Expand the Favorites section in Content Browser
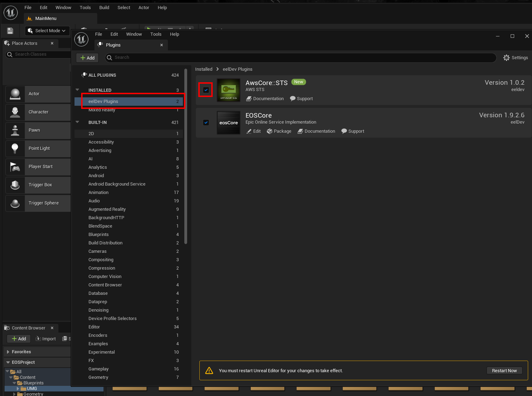 tap(8, 352)
